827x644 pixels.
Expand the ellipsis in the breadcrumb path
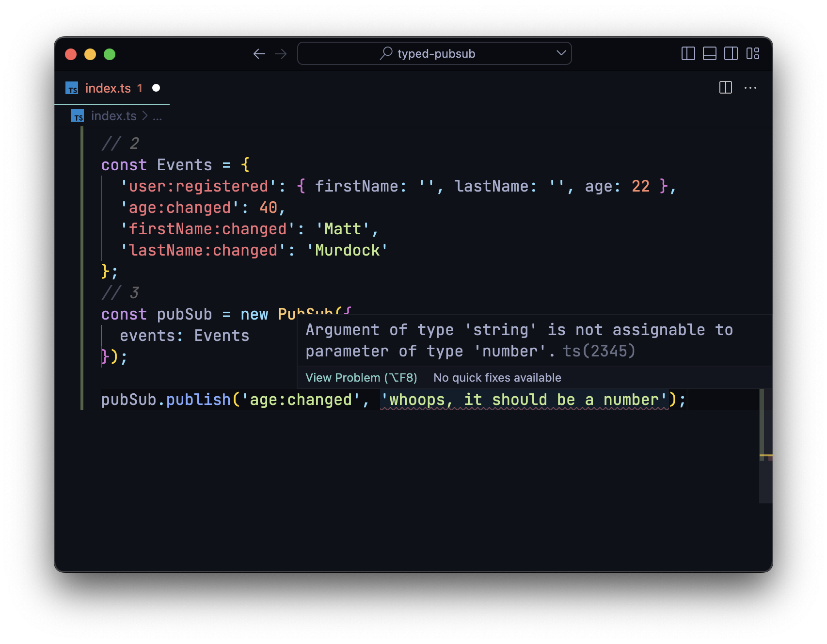(x=158, y=116)
